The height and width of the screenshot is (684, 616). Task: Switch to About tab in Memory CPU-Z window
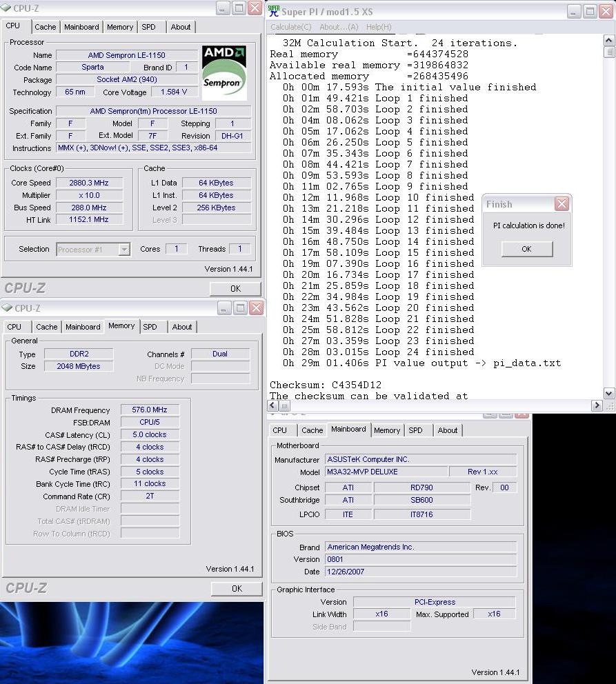tap(182, 327)
